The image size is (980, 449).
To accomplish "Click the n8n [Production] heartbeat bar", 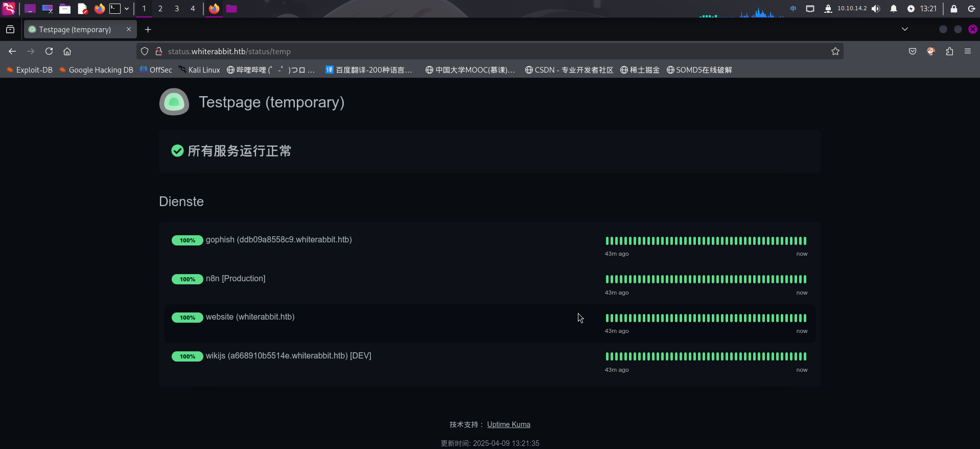I will (706, 279).
